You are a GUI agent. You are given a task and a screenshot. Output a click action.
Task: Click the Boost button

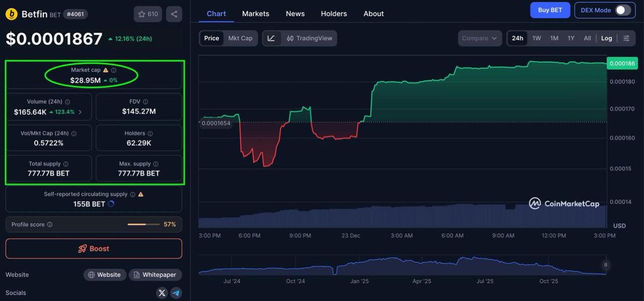(x=94, y=249)
